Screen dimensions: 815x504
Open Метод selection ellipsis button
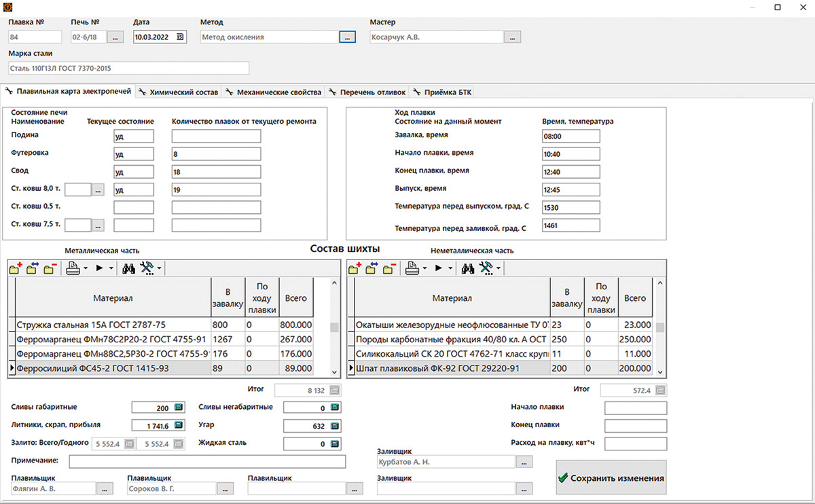click(347, 37)
